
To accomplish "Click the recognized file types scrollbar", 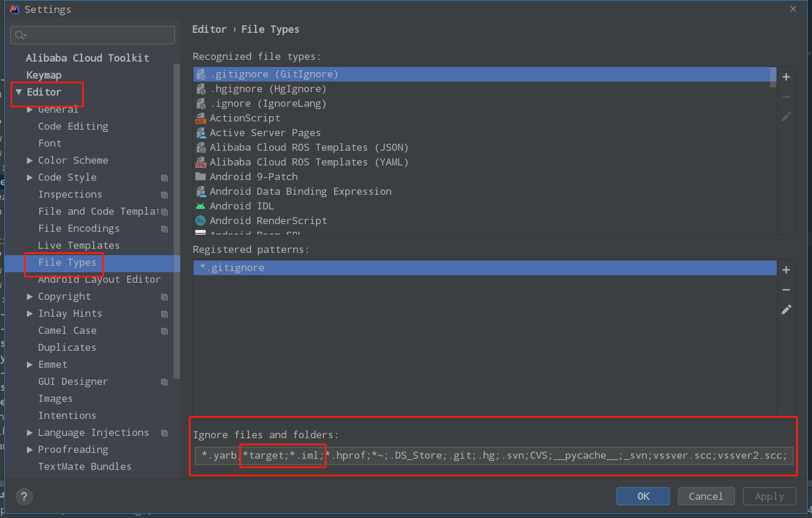I will (773, 77).
